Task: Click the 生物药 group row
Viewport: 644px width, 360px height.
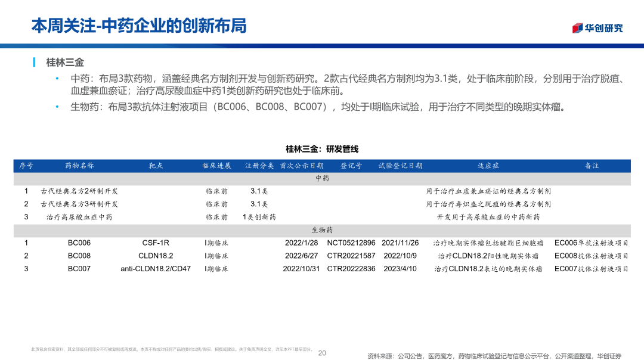Action: 322,230
